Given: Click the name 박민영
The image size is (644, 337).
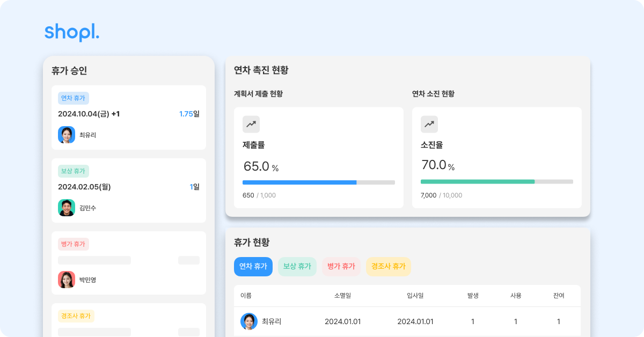Looking at the screenshot, I should tap(87, 280).
